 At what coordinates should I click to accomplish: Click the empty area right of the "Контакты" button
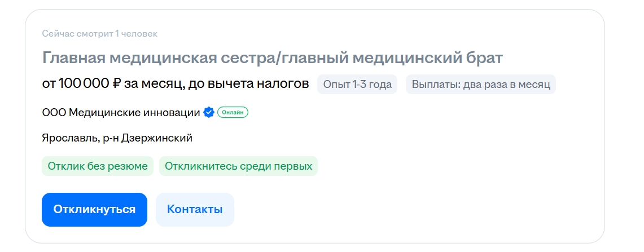(x=395, y=210)
